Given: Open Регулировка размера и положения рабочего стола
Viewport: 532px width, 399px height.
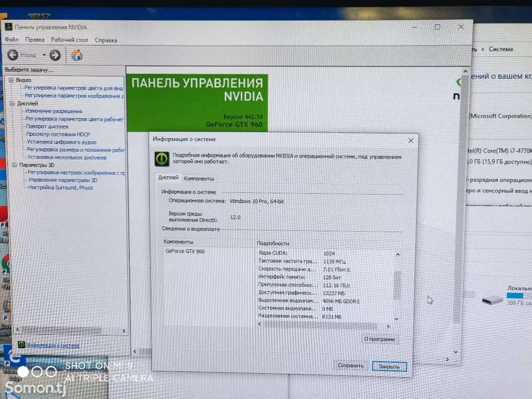Looking at the screenshot, I should pyautogui.click(x=75, y=150).
